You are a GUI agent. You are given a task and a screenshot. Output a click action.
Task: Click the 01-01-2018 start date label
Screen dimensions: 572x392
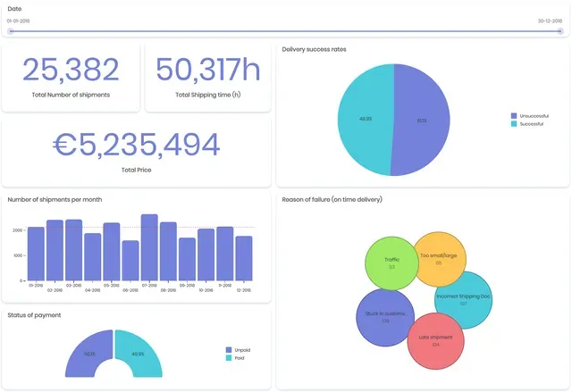18,21
